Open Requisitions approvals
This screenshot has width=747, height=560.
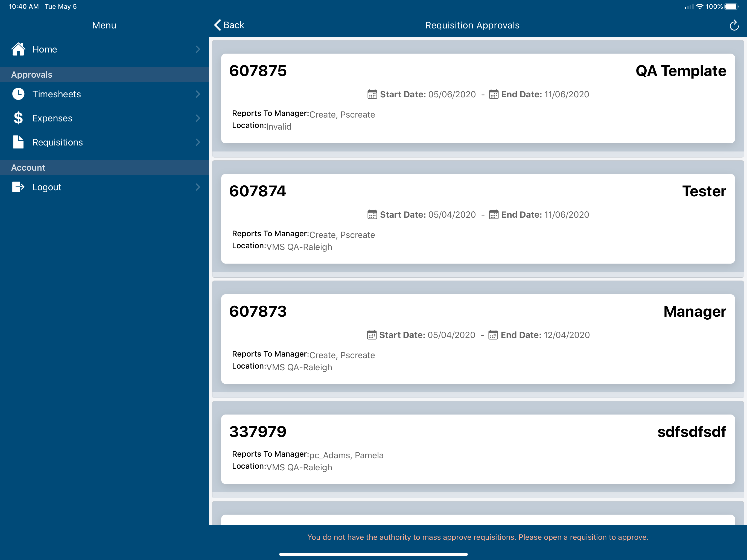coord(104,142)
